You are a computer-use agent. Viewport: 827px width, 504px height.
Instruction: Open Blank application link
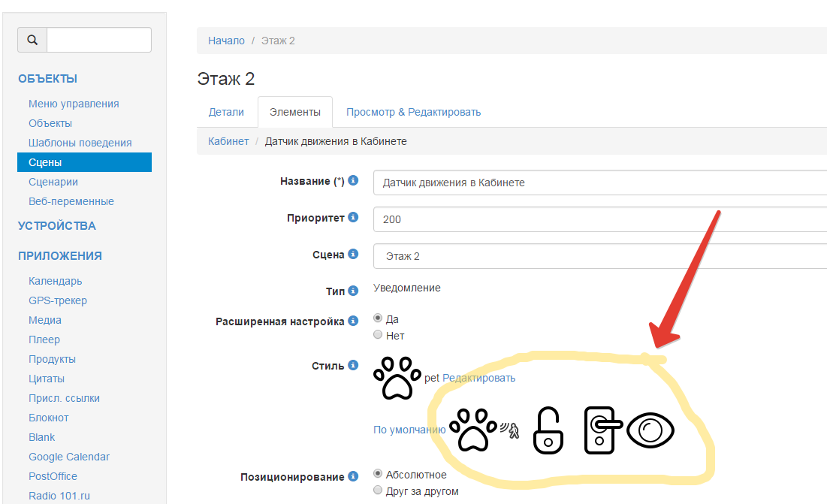pyautogui.click(x=41, y=437)
